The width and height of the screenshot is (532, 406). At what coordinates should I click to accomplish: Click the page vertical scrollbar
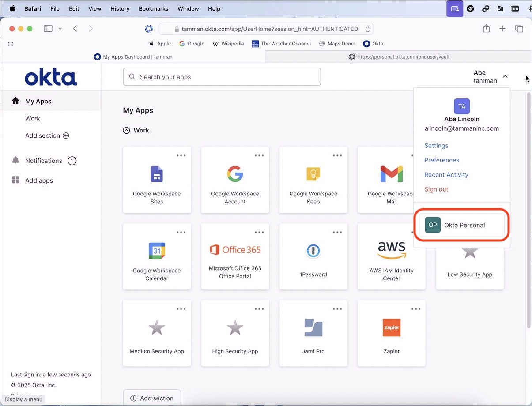point(529,210)
